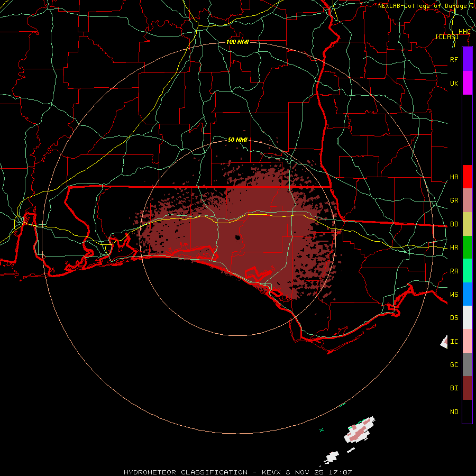Click the ND black legend swatch
476x476 pixels.
click(467, 411)
